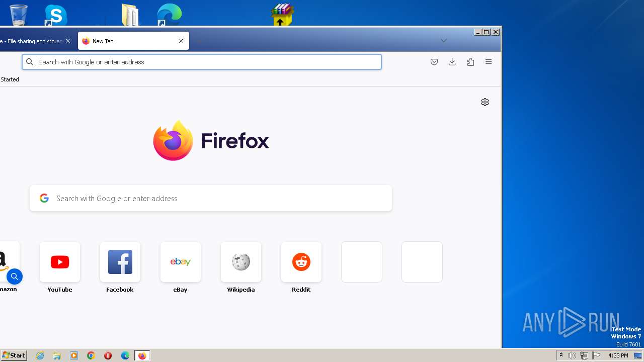This screenshot has height=362, width=644.
Task: Click the Firefox taskbar button
Action: [x=142, y=355]
